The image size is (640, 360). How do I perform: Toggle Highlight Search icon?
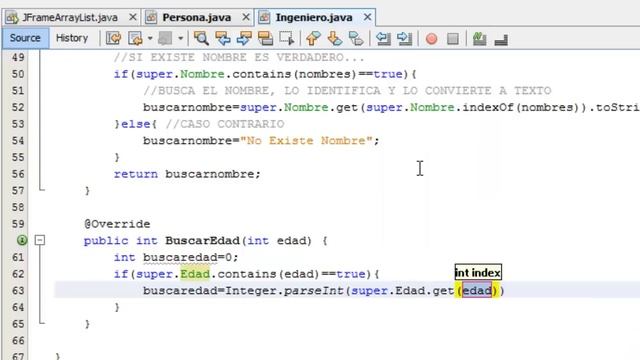coord(265,38)
